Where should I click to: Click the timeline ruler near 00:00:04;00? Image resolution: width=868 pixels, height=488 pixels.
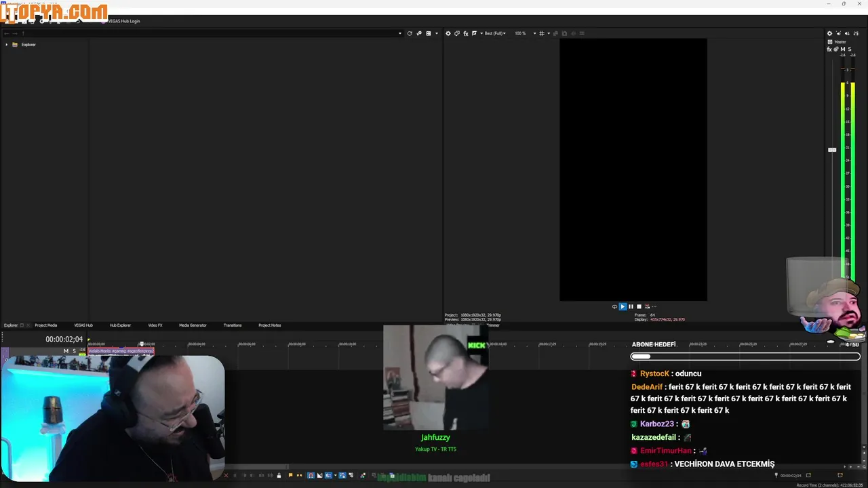(x=196, y=344)
